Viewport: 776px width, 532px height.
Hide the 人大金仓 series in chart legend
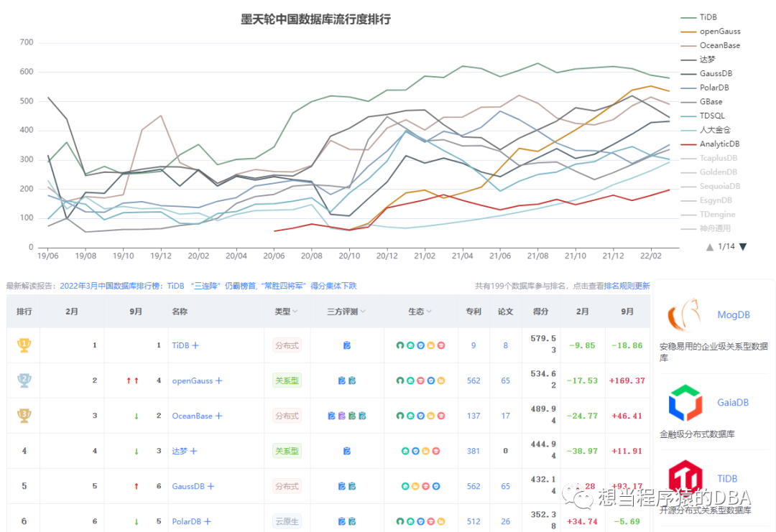tap(706, 130)
